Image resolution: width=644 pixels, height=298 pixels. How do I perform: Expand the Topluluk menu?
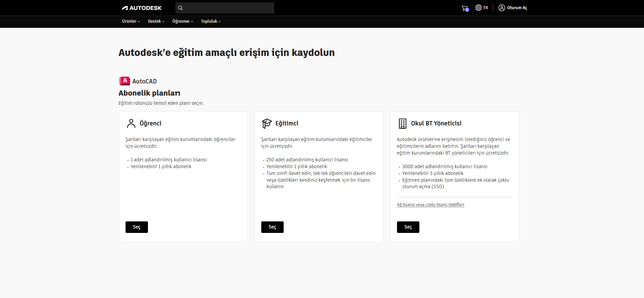point(211,21)
